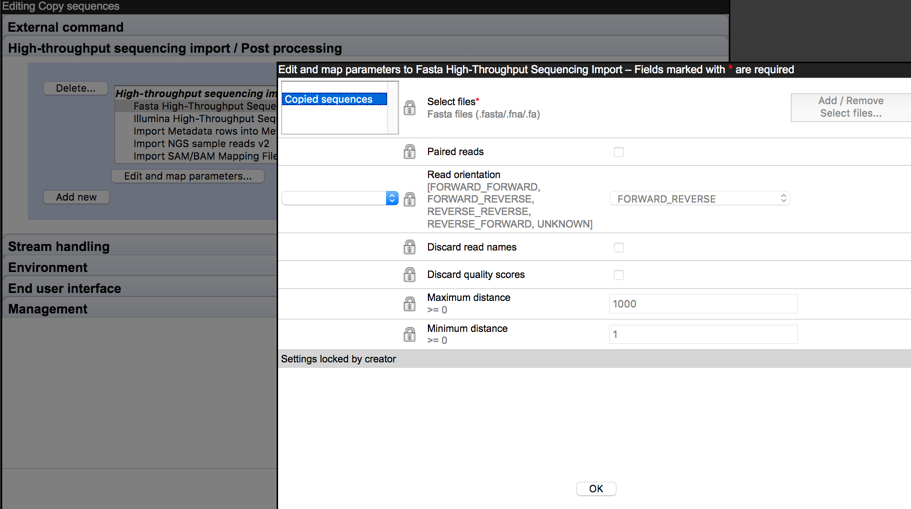Select Import Metadata rows into Metadata item
Viewport: 911px width, 509px height.
(196, 131)
